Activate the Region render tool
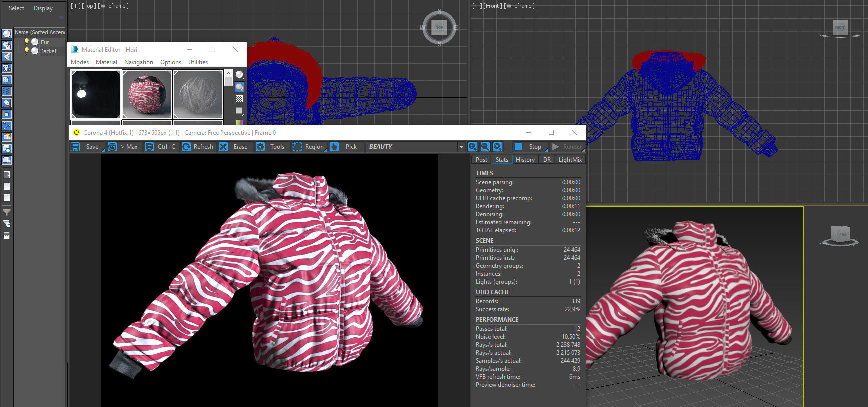Screen dimensions: 868x407 pyautogui.click(x=309, y=147)
